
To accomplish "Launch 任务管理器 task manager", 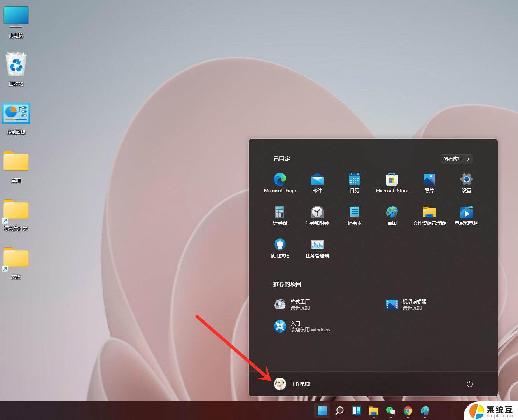I will coord(317,248).
